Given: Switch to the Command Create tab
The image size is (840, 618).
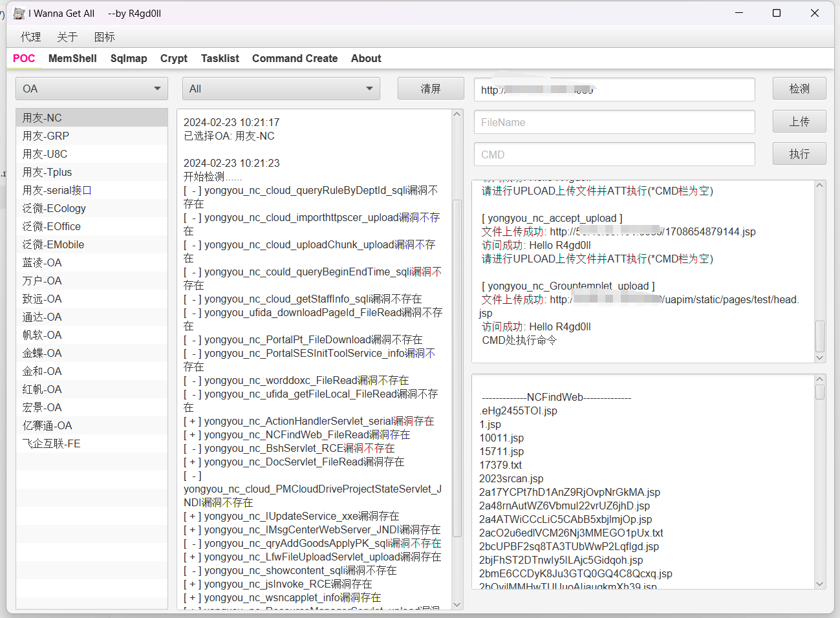Looking at the screenshot, I should click(295, 58).
